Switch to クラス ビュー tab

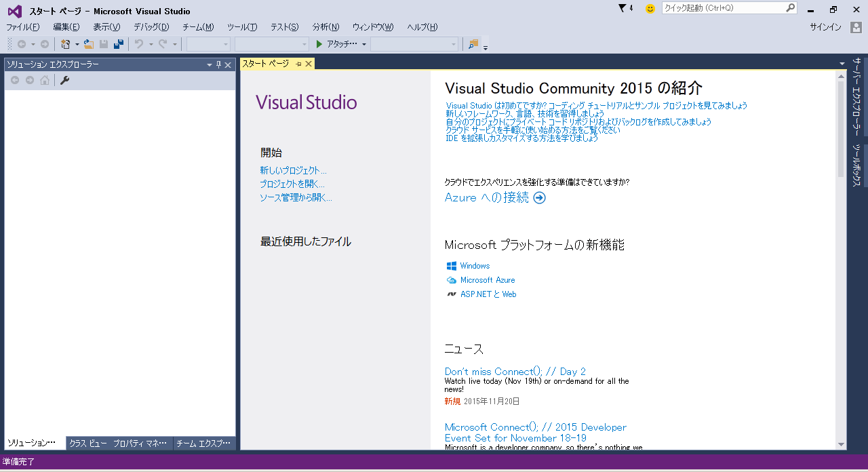[88, 444]
